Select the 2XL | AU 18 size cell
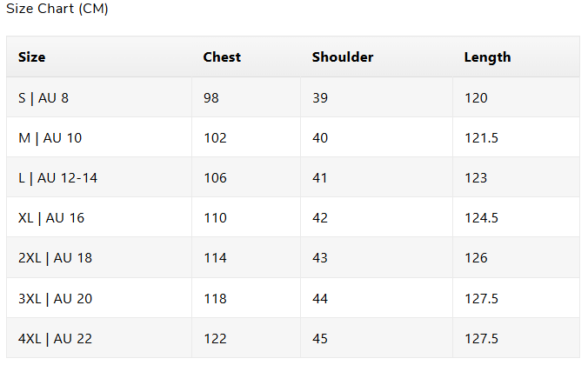588x365 pixels. 56,258
